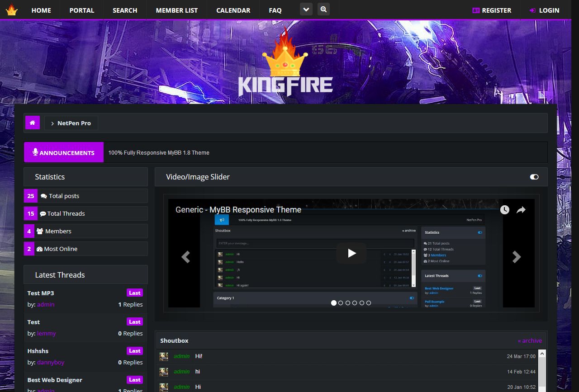579x392 pixels.
Task: Open the Generic - MyBB Responsive Theme title
Action: point(238,210)
